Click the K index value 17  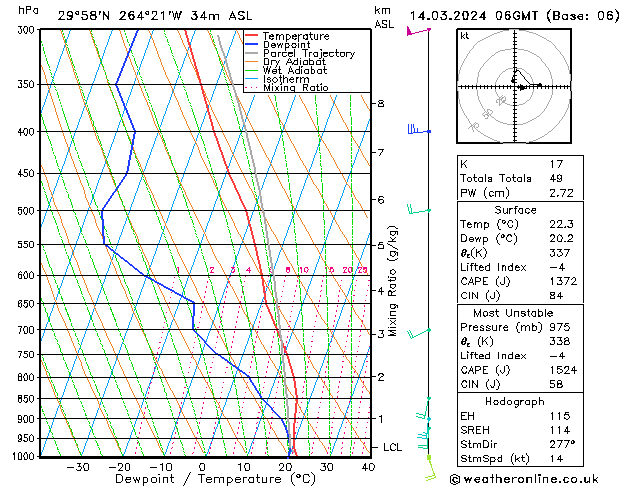click(x=556, y=164)
